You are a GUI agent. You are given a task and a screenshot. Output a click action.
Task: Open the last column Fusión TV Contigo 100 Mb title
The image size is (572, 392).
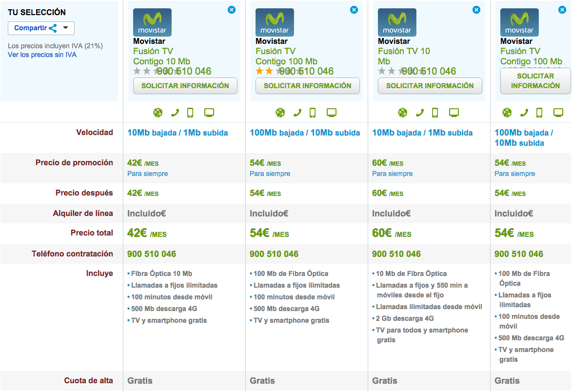[x=531, y=56]
